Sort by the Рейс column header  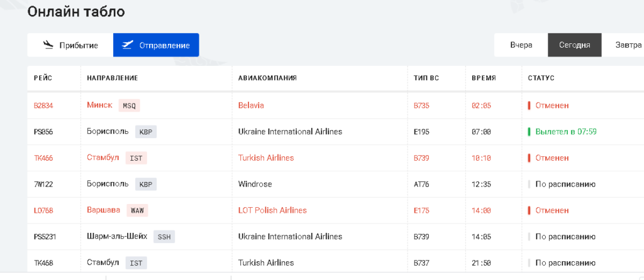[x=43, y=78]
